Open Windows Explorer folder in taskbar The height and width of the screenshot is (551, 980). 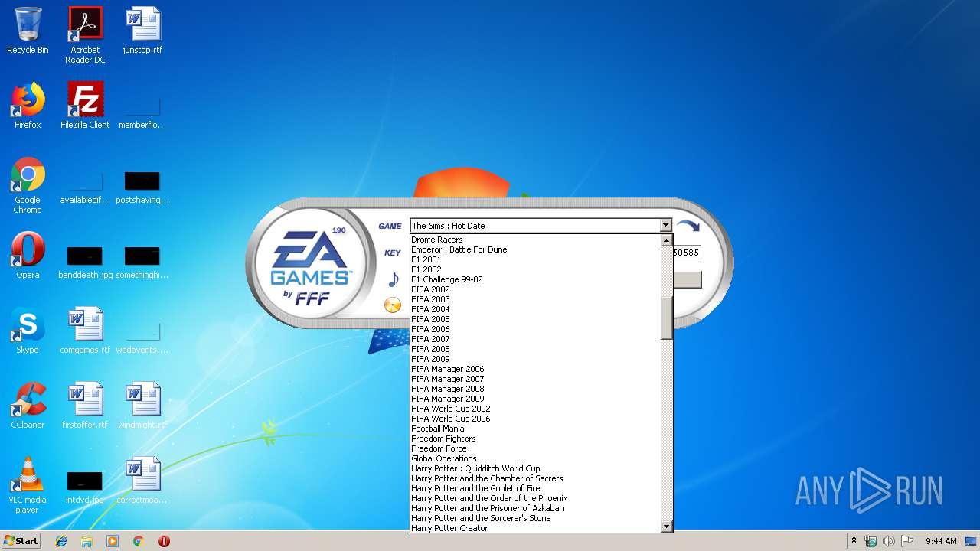click(87, 541)
